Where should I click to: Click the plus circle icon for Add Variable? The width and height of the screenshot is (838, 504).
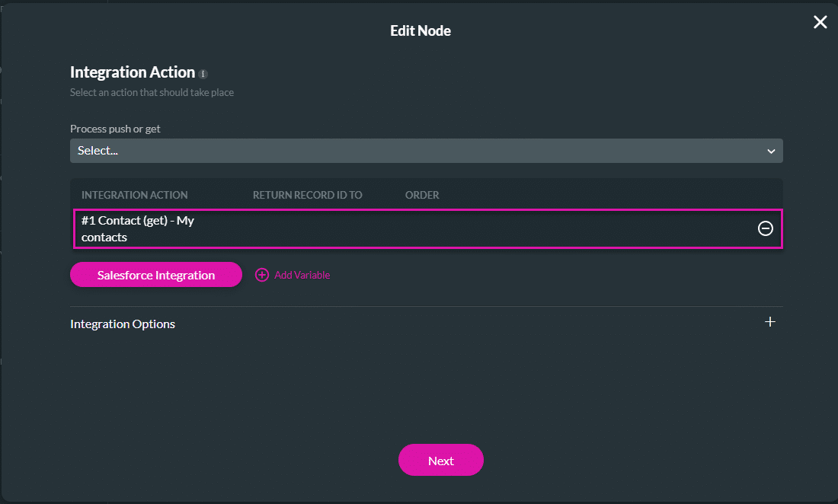coord(262,275)
